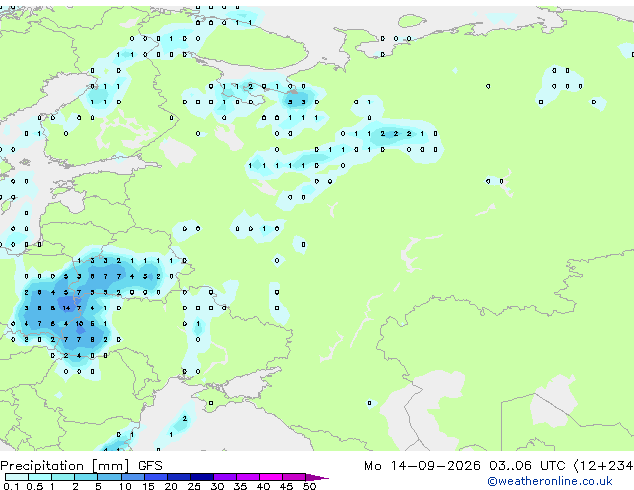This screenshot has height=490, width=634.
Task: Click the GFS model label
Action: pos(150,466)
